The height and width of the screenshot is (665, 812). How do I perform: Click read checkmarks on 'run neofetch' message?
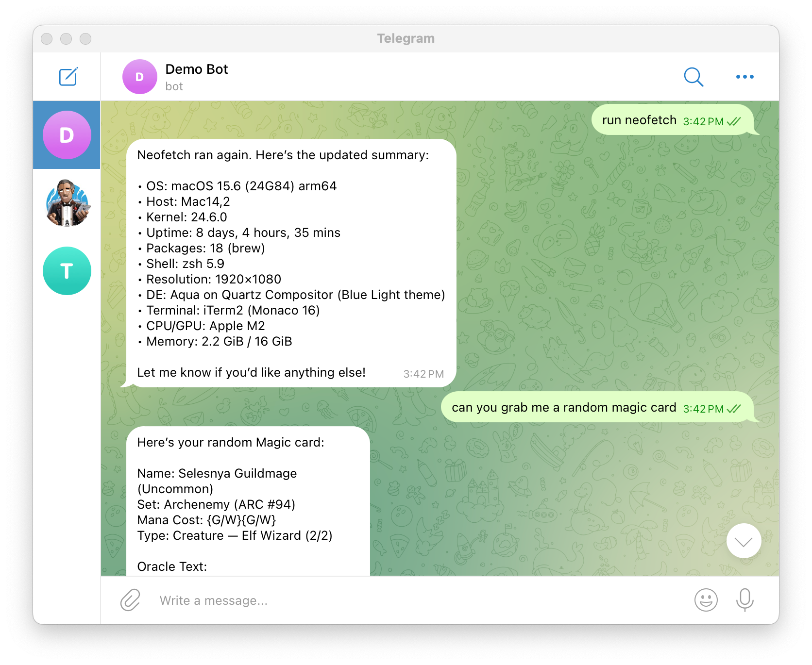click(733, 121)
